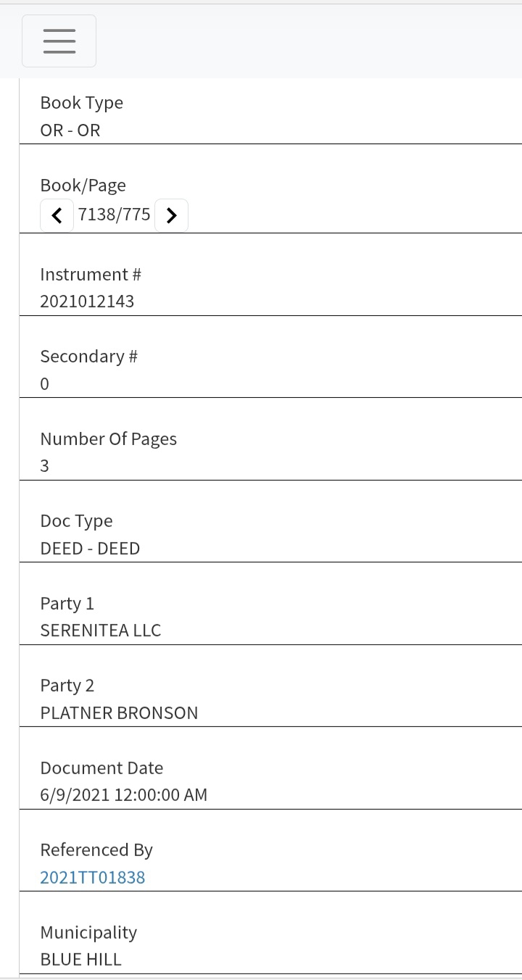Click the municipality value BLUE HILL

(81, 960)
